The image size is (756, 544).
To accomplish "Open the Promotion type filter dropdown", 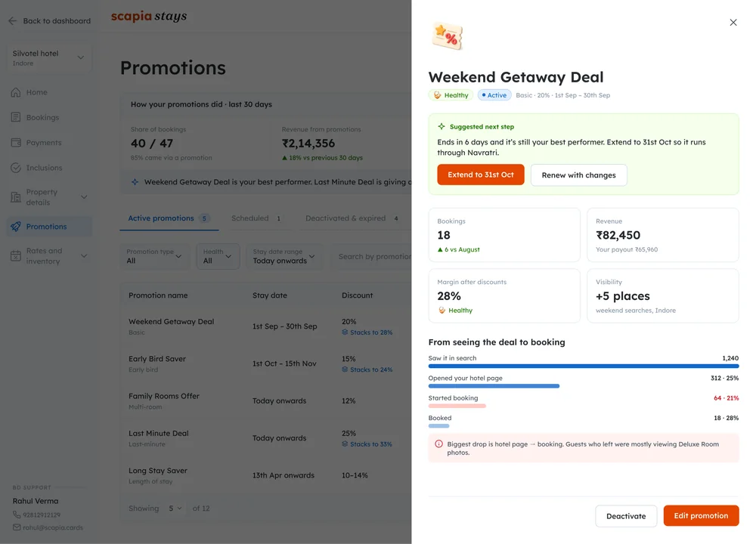I will click(155, 256).
